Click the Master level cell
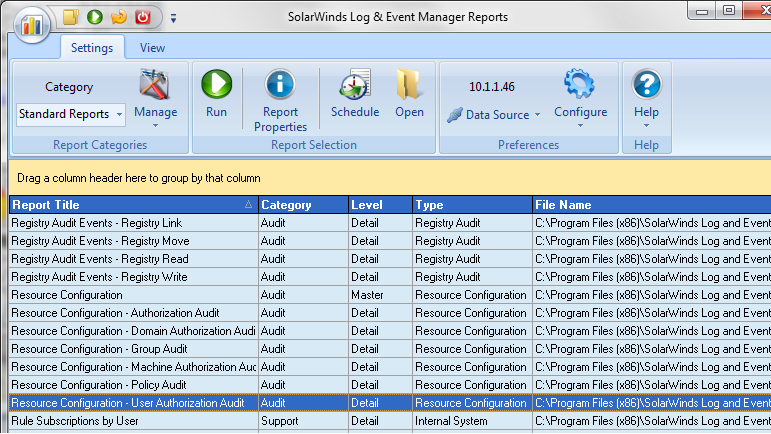The height and width of the screenshot is (434, 771). (380, 295)
